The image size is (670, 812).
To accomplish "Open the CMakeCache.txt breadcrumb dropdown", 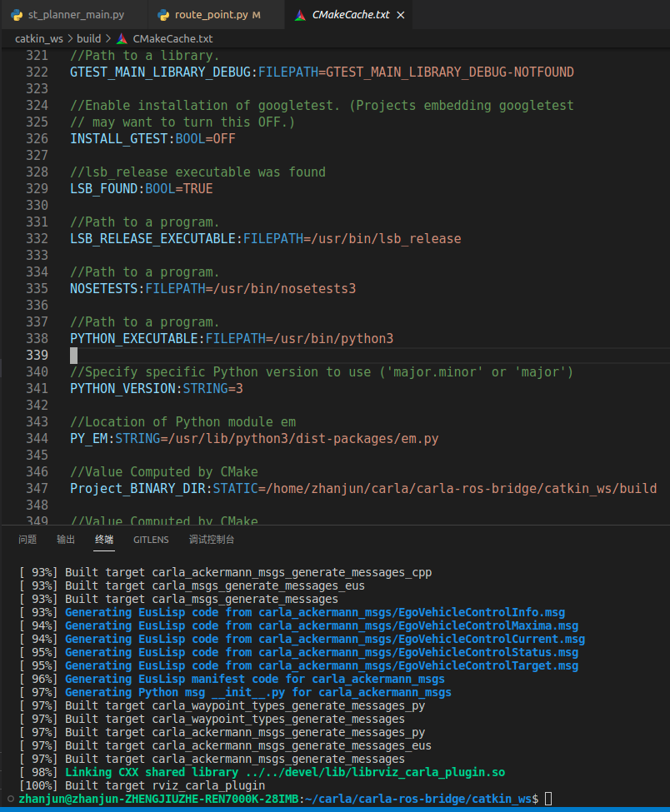I will [x=172, y=39].
